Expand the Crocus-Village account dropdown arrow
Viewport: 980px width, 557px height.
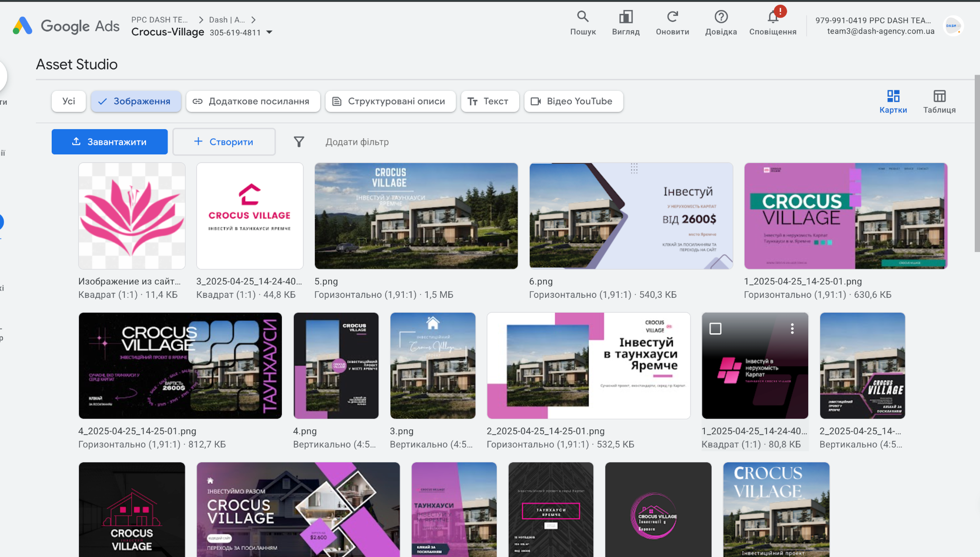pos(269,33)
